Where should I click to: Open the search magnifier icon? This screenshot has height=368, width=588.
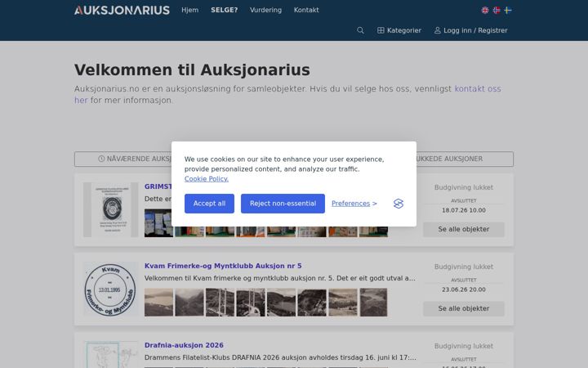point(360,30)
